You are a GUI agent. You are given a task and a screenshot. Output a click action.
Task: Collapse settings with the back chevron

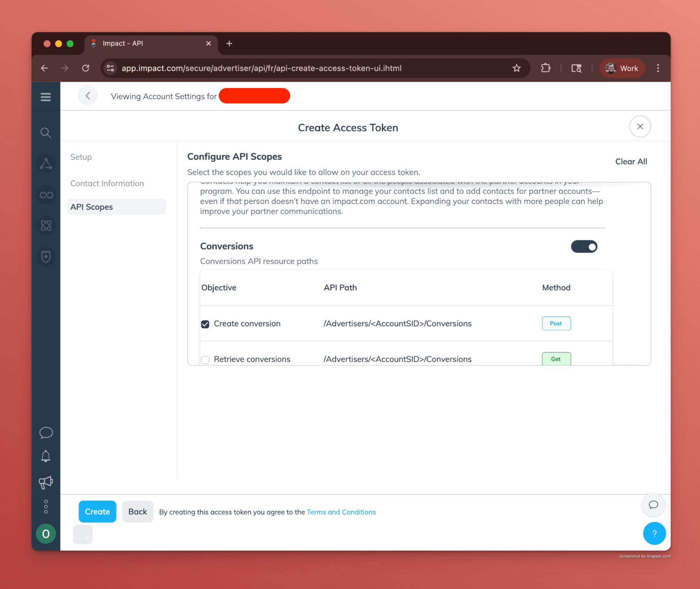click(x=88, y=96)
